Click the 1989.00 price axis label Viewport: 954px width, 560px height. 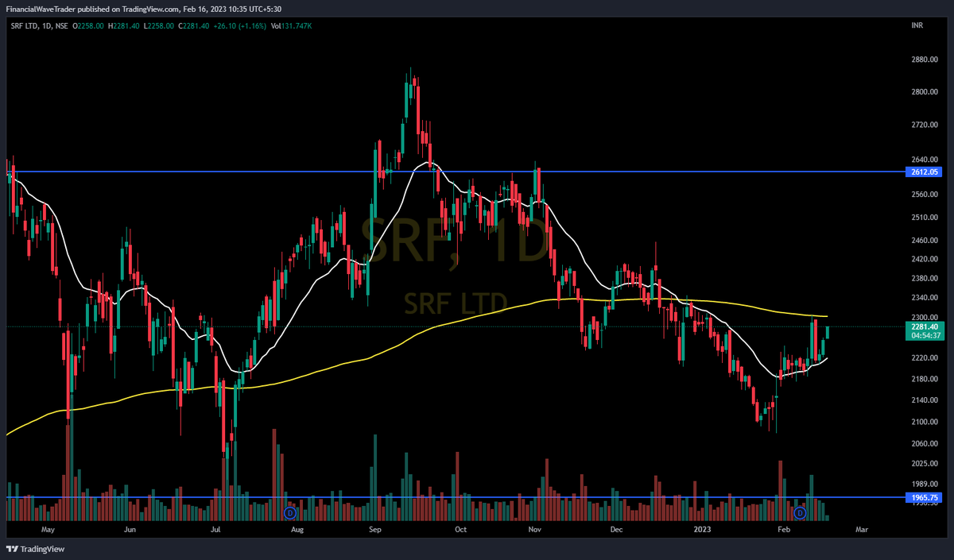(x=925, y=484)
